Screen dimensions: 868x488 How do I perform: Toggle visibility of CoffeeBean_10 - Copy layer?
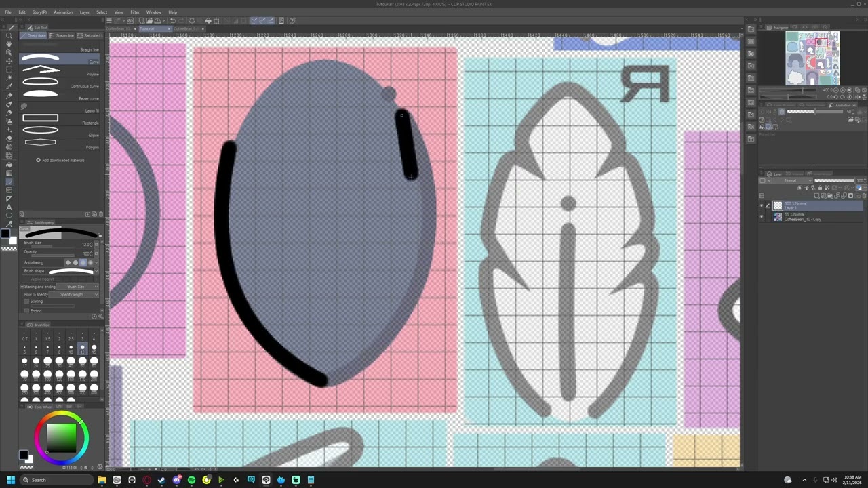click(762, 217)
